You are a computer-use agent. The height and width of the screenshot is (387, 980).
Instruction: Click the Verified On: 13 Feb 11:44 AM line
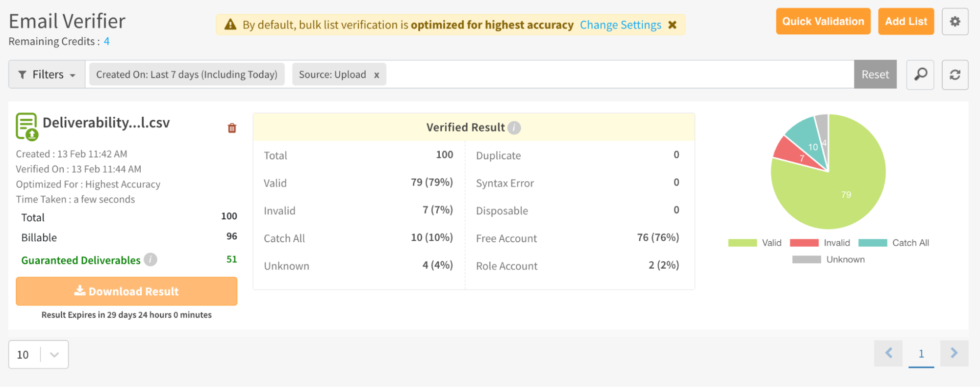(x=78, y=169)
